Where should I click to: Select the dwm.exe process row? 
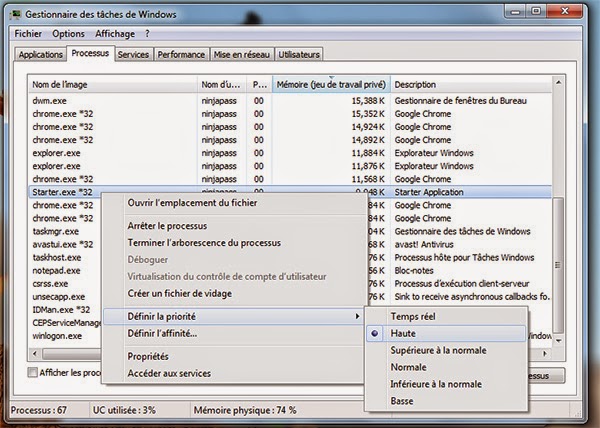point(290,101)
